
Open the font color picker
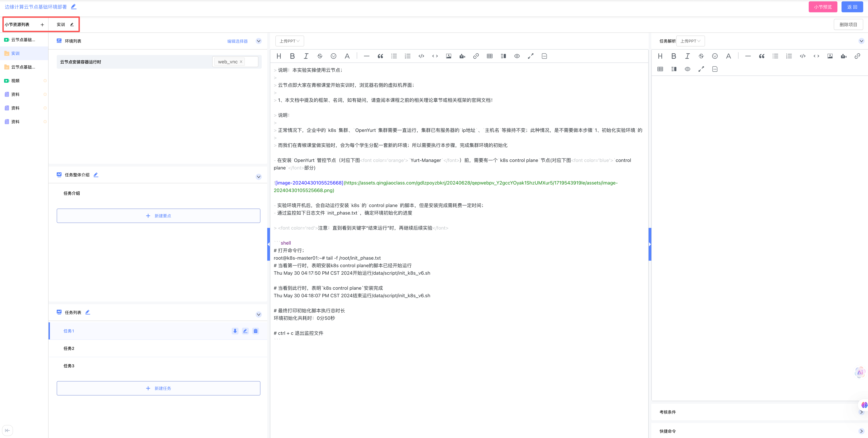[347, 56]
